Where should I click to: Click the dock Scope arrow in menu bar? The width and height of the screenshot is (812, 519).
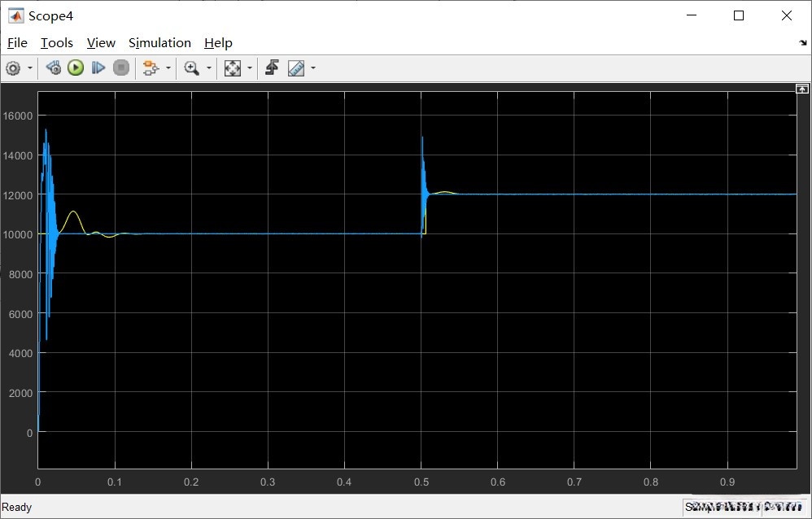coord(803,43)
